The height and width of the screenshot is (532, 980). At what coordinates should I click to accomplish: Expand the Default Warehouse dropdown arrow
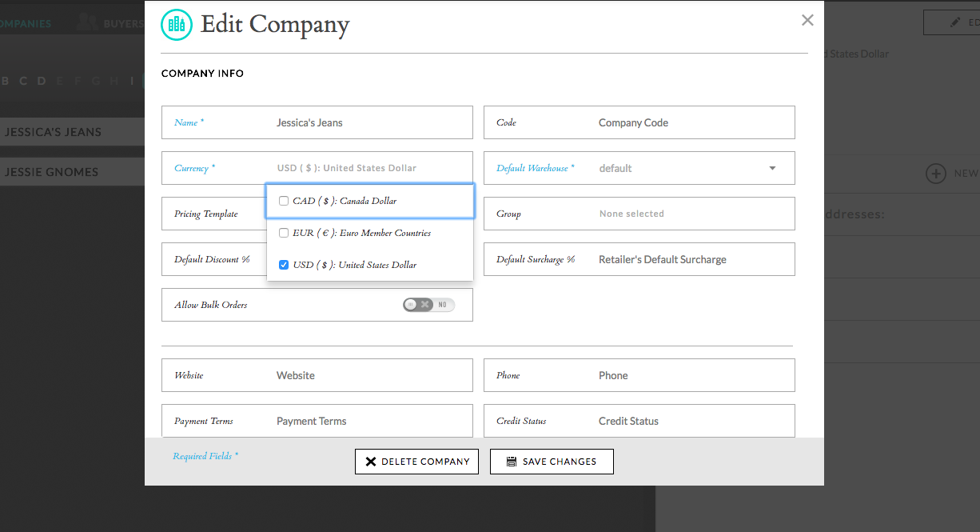click(x=772, y=168)
